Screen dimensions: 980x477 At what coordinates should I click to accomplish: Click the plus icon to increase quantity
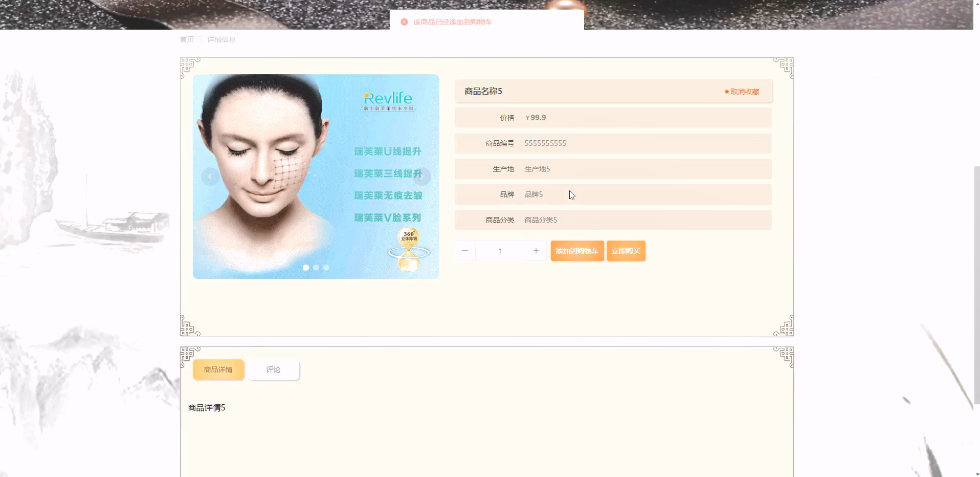[x=536, y=251]
